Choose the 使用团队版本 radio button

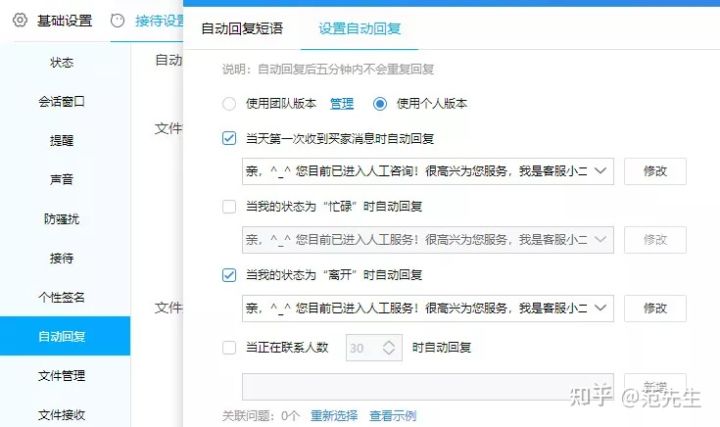(229, 104)
